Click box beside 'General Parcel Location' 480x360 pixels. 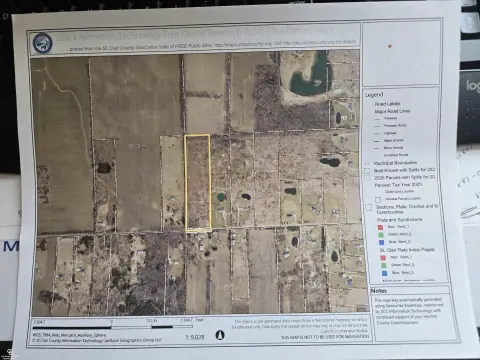[x=378, y=199]
